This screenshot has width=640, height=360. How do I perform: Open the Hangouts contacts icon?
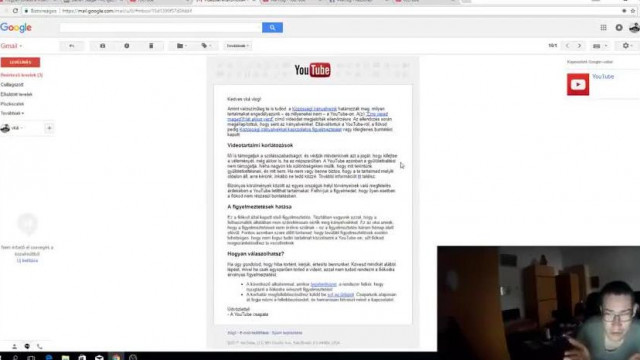pos(14,346)
